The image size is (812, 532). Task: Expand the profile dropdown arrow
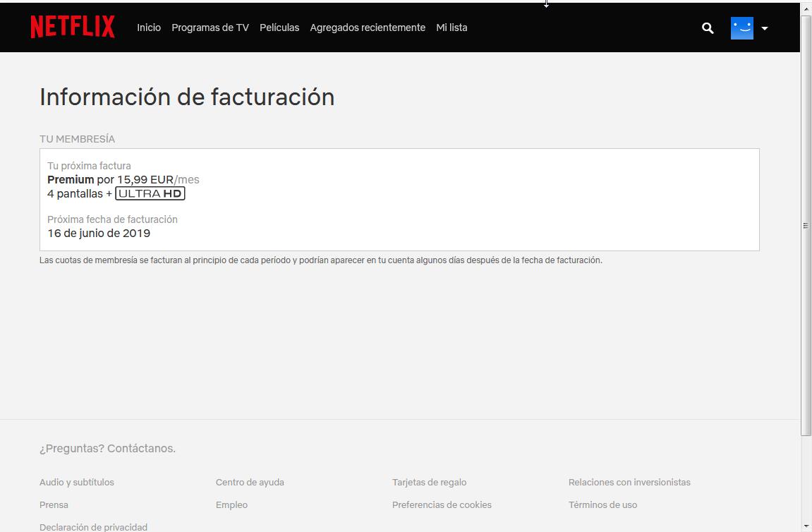(764, 28)
